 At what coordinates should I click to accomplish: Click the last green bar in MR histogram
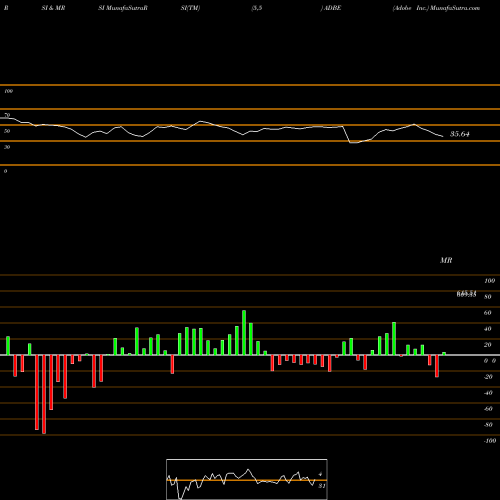tap(444, 354)
